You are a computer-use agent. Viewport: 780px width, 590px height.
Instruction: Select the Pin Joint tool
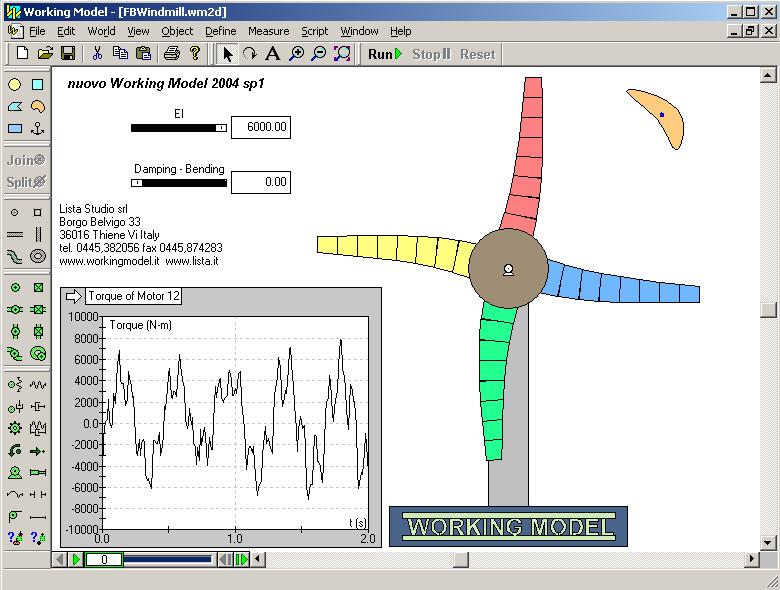click(15, 288)
